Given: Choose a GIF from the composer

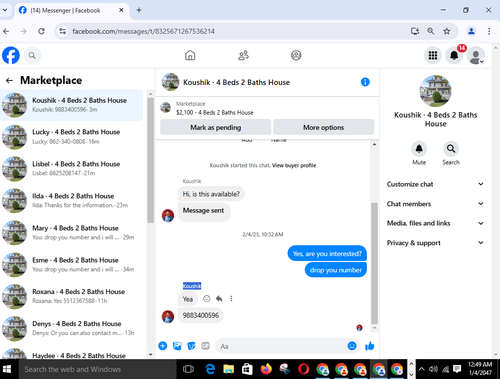Looking at the screenshot, I should point(205,346).
